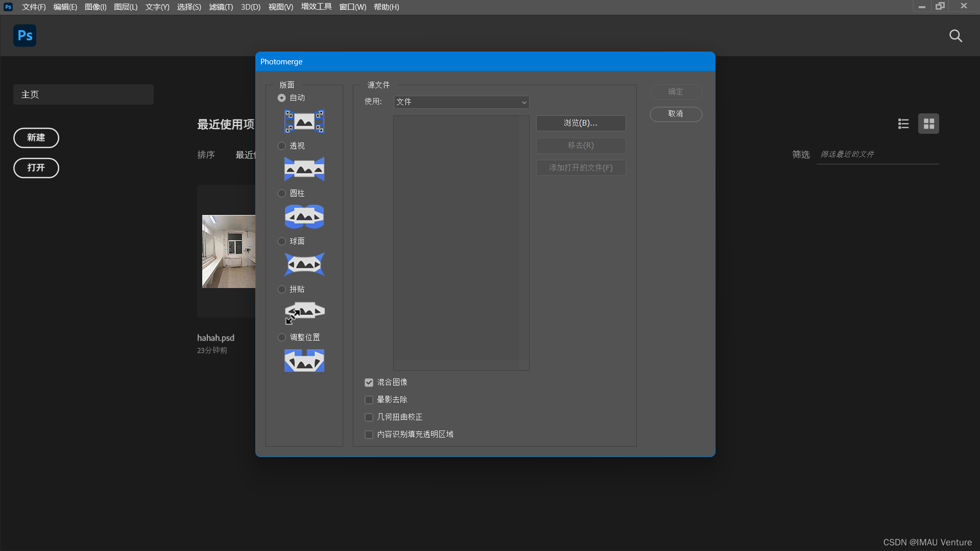Click the 确定 button
The width and height of the screenshot is (980, 551).
[x=676, y=92]
